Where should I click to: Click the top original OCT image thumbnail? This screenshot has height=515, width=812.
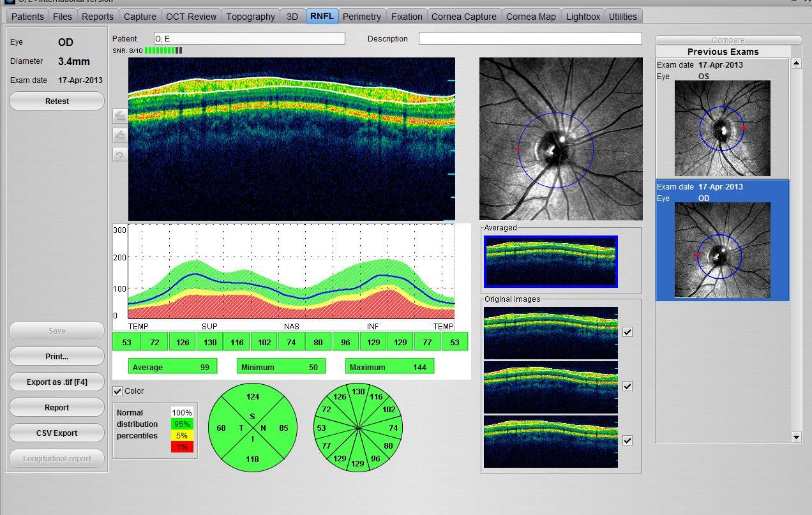551,332
